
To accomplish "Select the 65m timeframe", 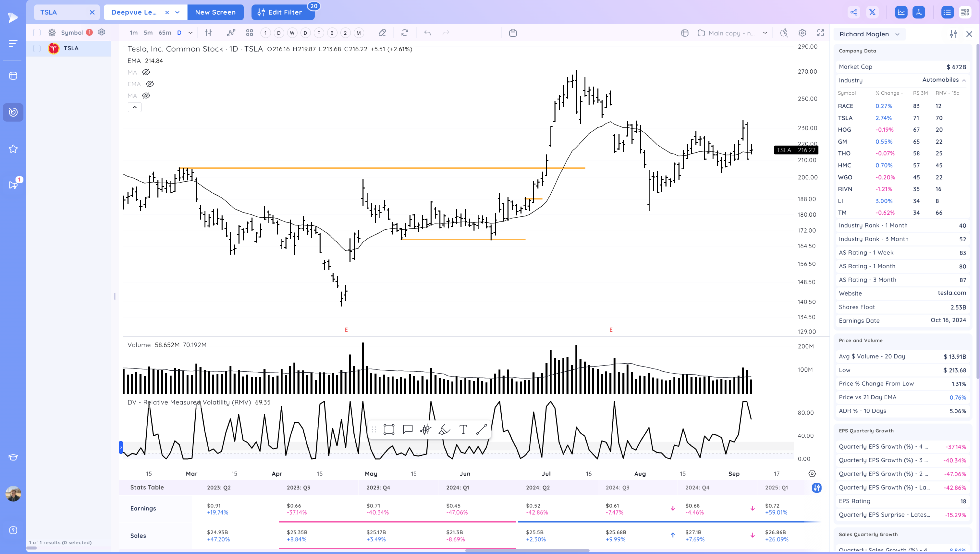I will tap(165, 33).
